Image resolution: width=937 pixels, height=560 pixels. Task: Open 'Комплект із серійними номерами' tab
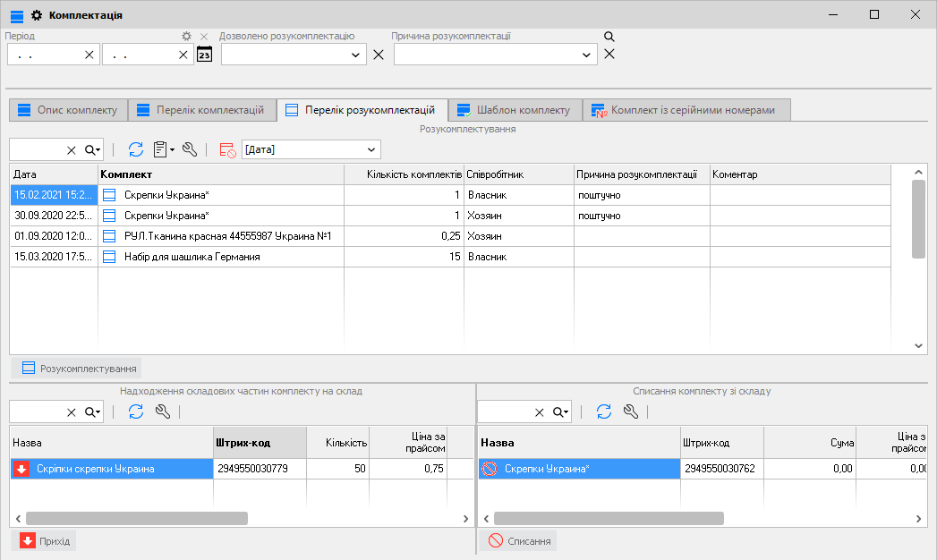click(x=686, y=110)
